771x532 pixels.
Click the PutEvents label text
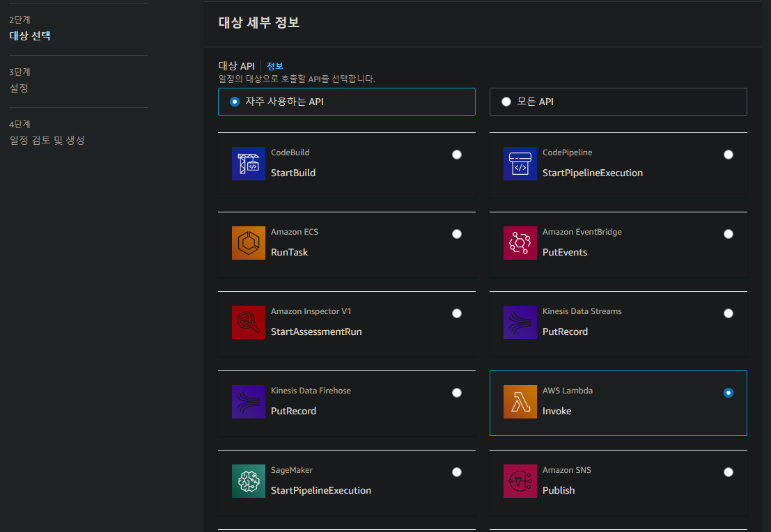click(x=564, y=252)
